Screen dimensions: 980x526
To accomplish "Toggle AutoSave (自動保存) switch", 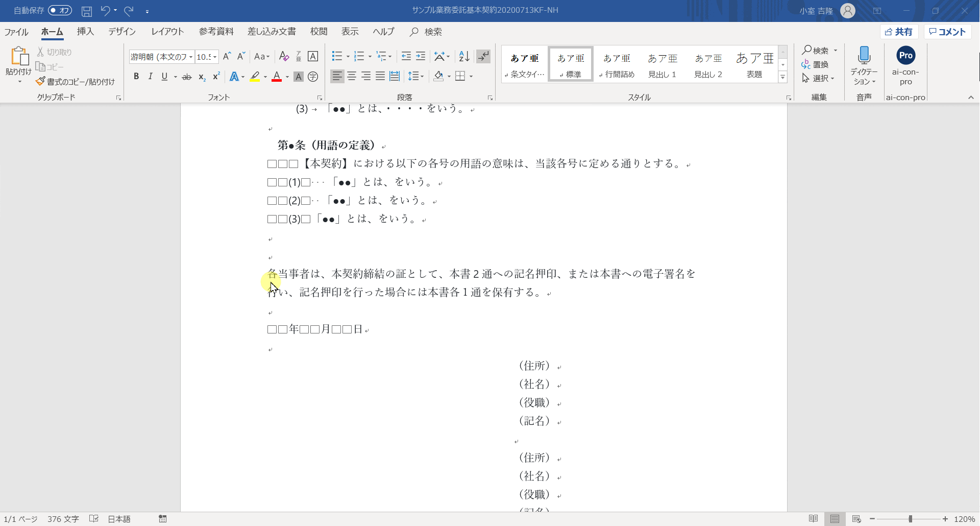I will click(x=60, y=10).
